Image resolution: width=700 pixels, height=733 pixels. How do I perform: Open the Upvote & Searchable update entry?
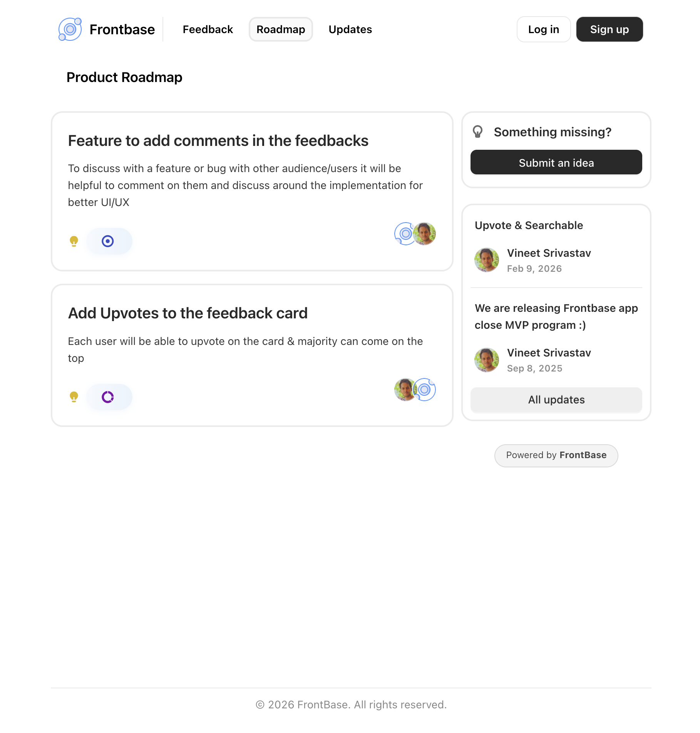[529, 225]
